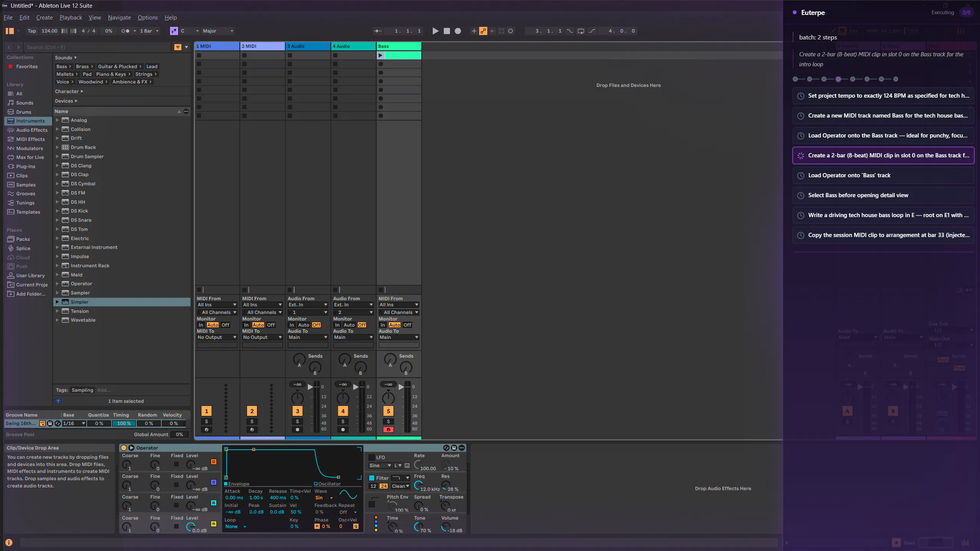
Task: Toggle the Bass track's record arm button
Action: [x=388, y=430]
